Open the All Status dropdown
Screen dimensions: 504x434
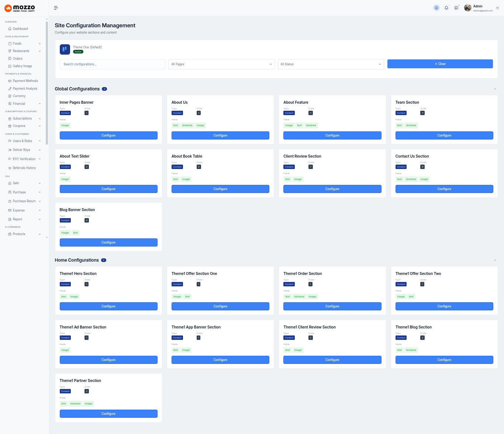(331, 64)
